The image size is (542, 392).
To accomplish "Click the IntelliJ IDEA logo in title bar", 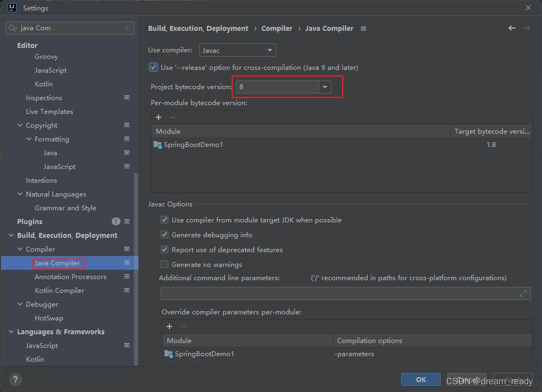I will coord(12,8).
